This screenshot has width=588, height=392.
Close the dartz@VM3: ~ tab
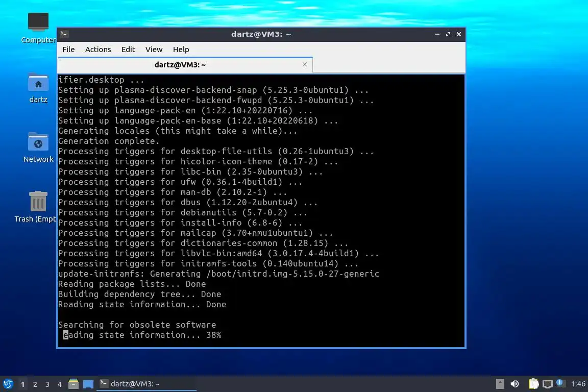305,64
